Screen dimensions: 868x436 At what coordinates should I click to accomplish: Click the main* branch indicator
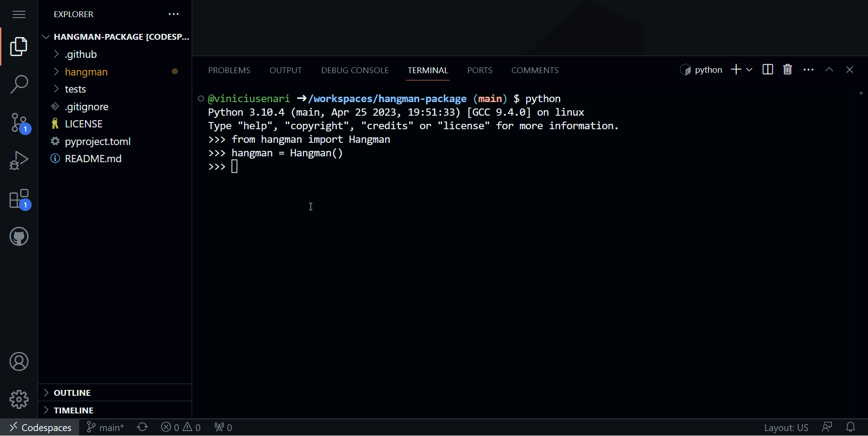point(105,427)
